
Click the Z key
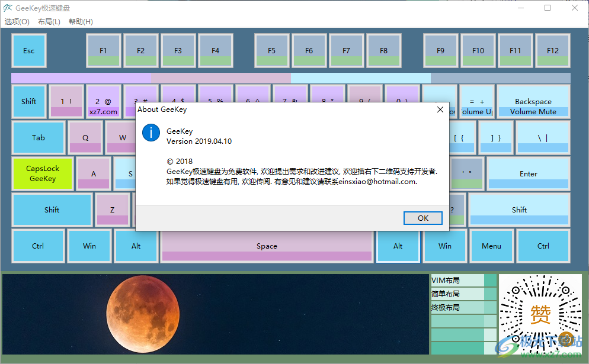pos(113,210)
